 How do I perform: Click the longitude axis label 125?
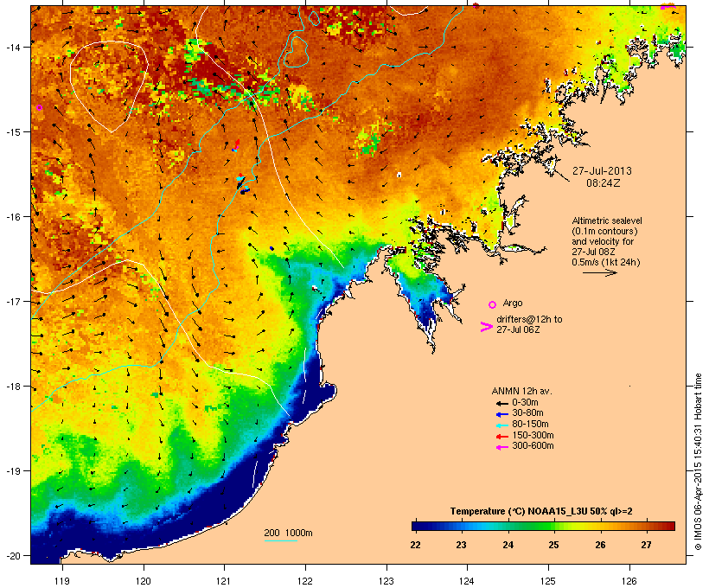548,581
